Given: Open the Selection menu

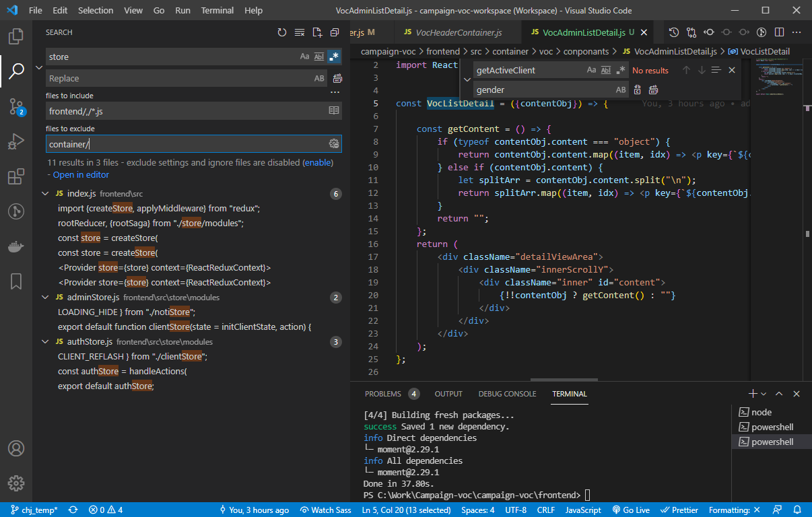Looking at the screenshot, I should (x=96, y=11).
